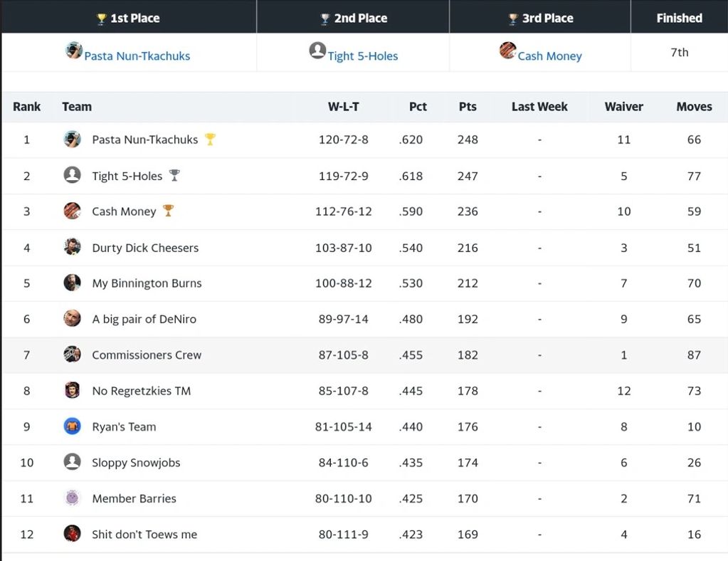This screenshot has height=561, width=728.
Task: Open Sloppy Snowjobs team name
Action: click(x=136, y=463)
